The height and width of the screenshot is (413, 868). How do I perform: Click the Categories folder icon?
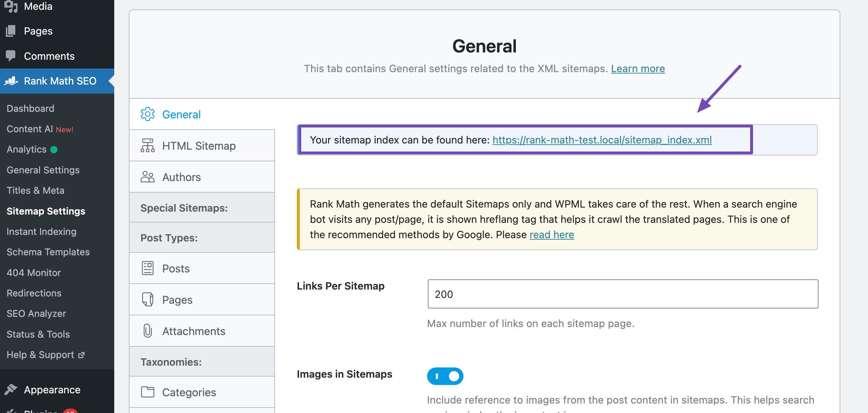click(x=147, y=392)
